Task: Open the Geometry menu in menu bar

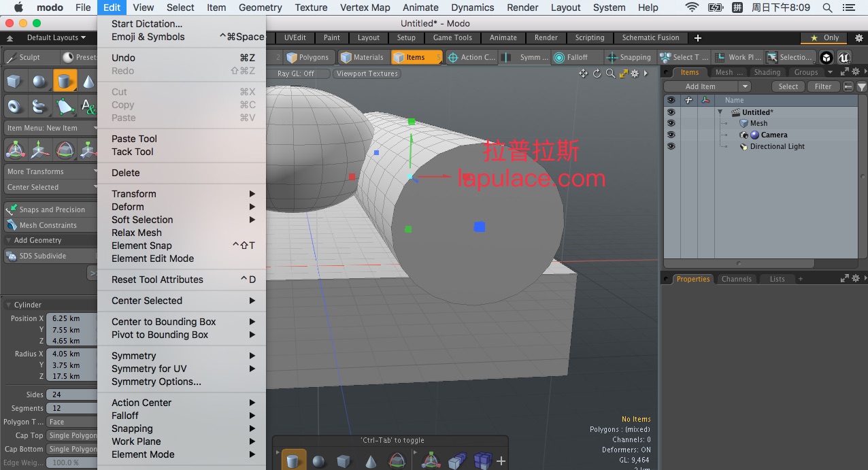Action: (260, 7)
